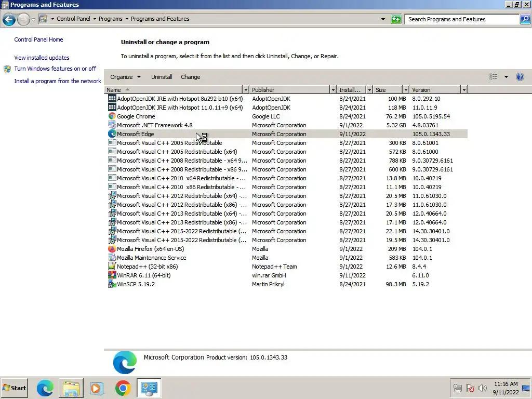Click version 8.4.4 of Notepad++
The image size is (532, 399).
(x=419, y=267)
